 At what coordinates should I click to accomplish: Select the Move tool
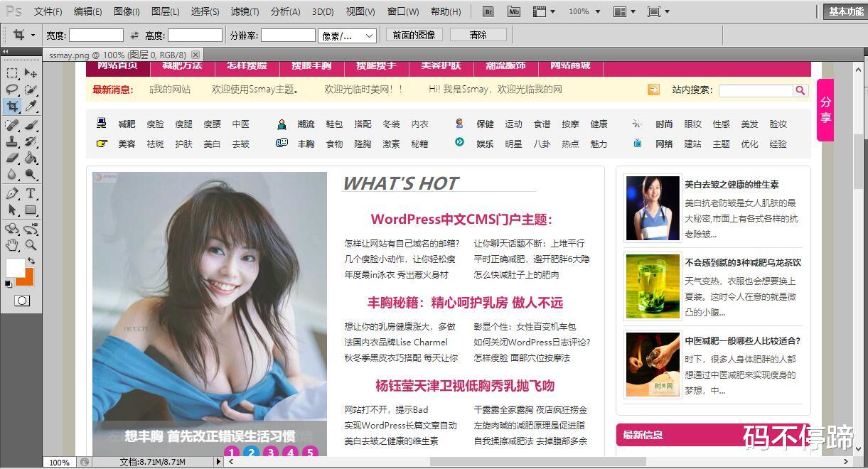click(x=28, y=72)
